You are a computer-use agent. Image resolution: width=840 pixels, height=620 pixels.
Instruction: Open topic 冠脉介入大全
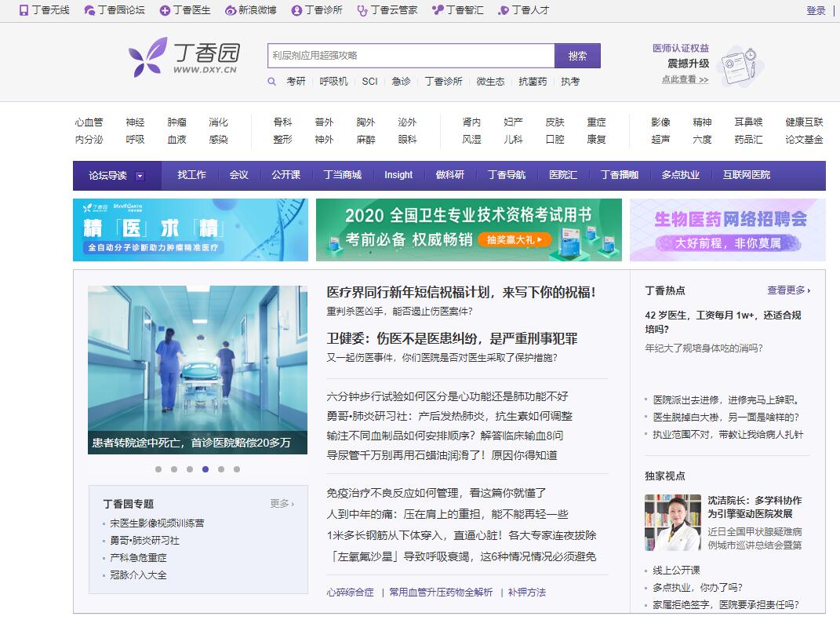tap(138, 575)
